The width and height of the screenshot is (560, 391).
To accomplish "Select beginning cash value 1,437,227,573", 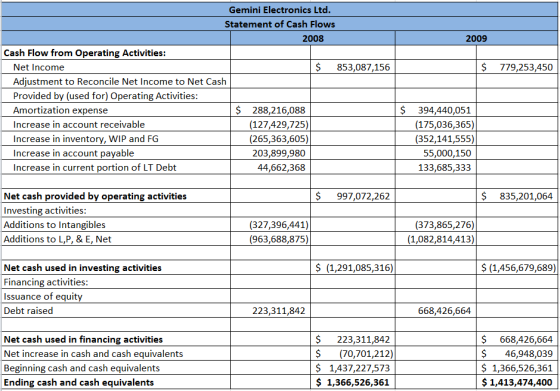I will tap(359, 368).
